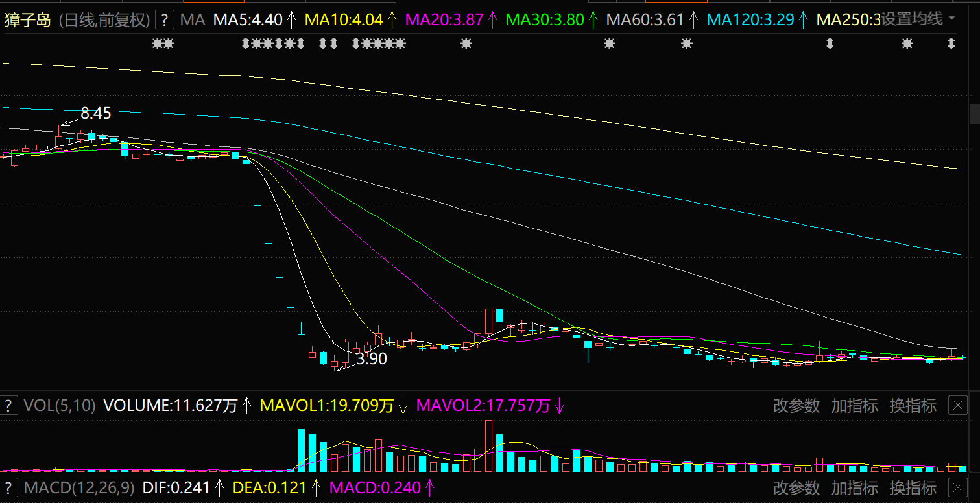Viewport: 980px width, 503px height.
Task: Close the MACD indicator panel
Action: tap(957, 487)
